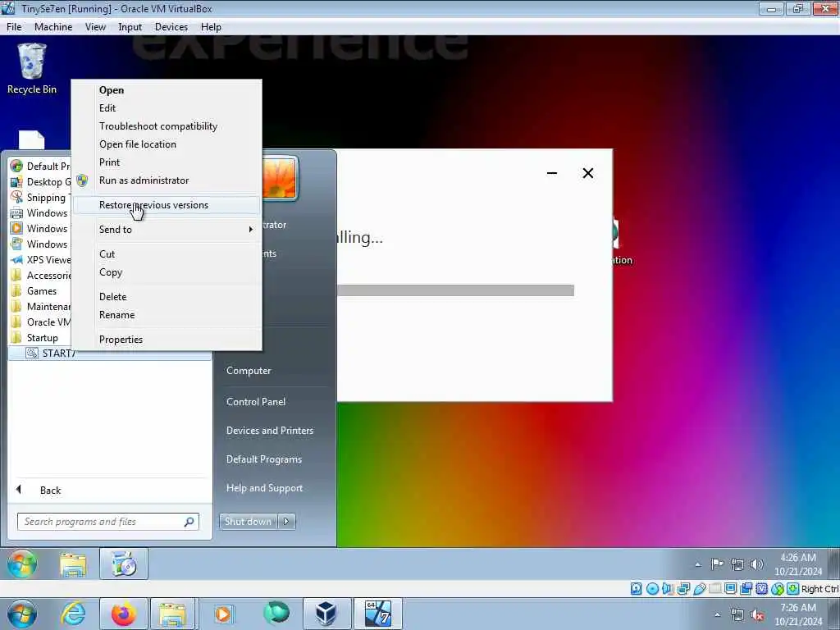Open the guest Action Center flag icon

[717, 564]
